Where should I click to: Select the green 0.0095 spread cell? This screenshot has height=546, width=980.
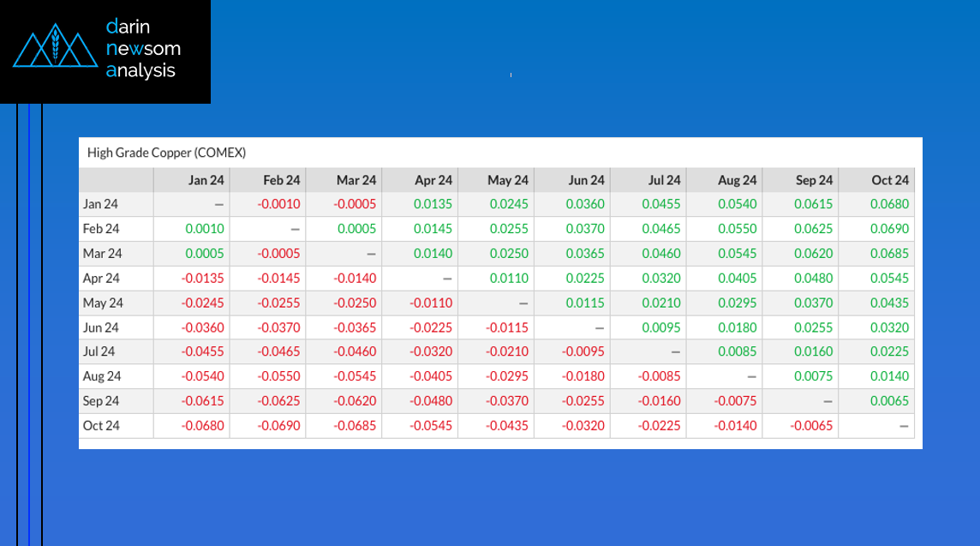coord(661,327)
